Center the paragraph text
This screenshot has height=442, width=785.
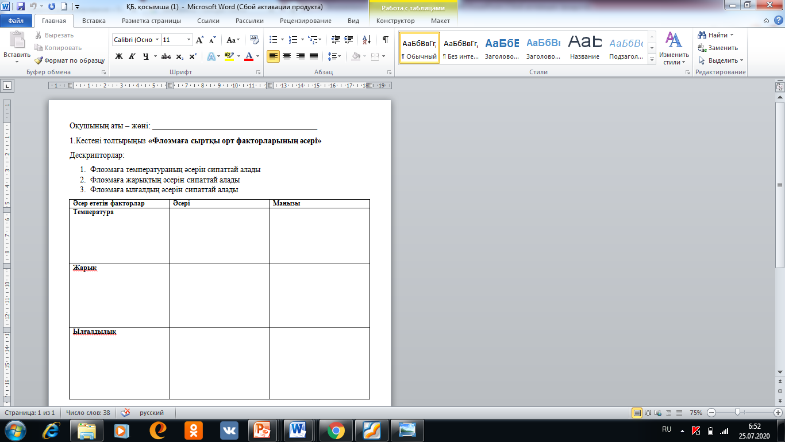[x=287, y=56]
